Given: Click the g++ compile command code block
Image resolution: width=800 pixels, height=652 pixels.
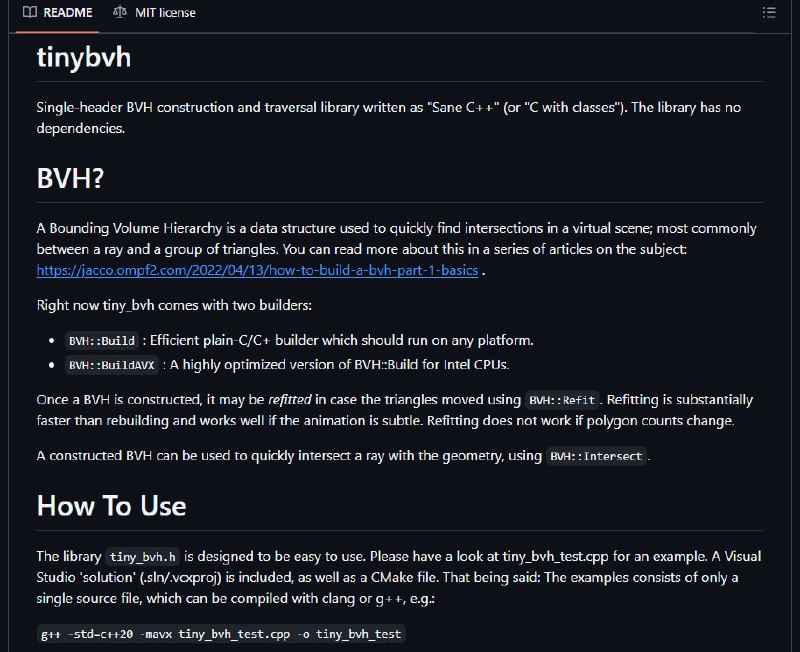Looking at the screenshot, I should [221, 634].
